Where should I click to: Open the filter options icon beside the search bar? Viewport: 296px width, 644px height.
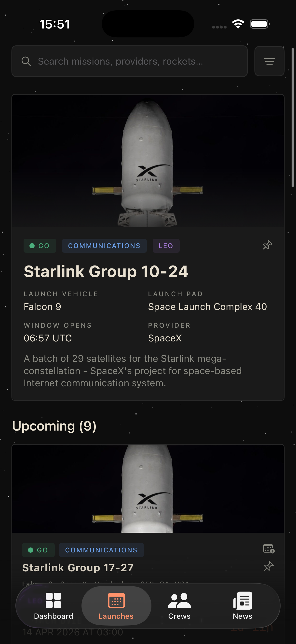pyautogui.click(x=269, y=61)
